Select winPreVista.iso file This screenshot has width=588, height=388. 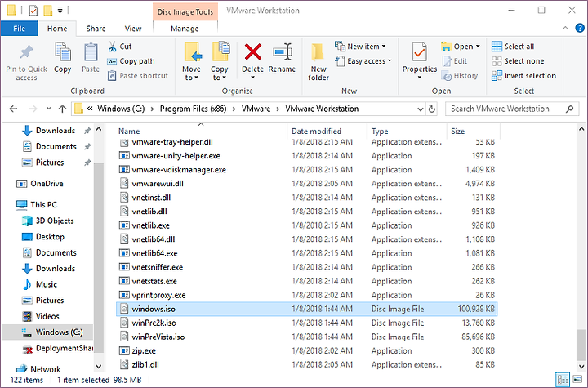[307, 337]
